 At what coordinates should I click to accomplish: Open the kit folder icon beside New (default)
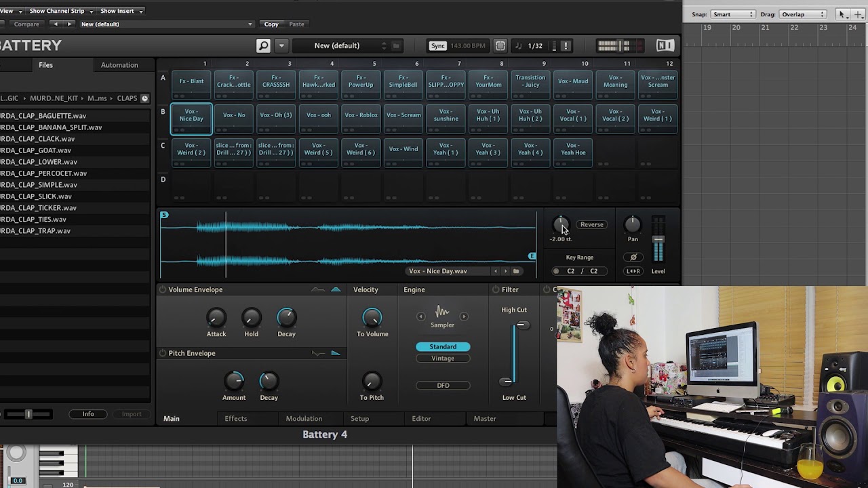[x=396, y=45]
